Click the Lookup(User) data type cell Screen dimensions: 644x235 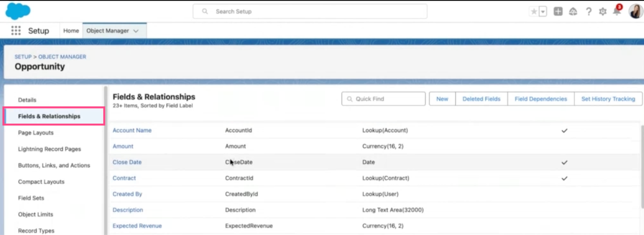(x=380, y=194)
